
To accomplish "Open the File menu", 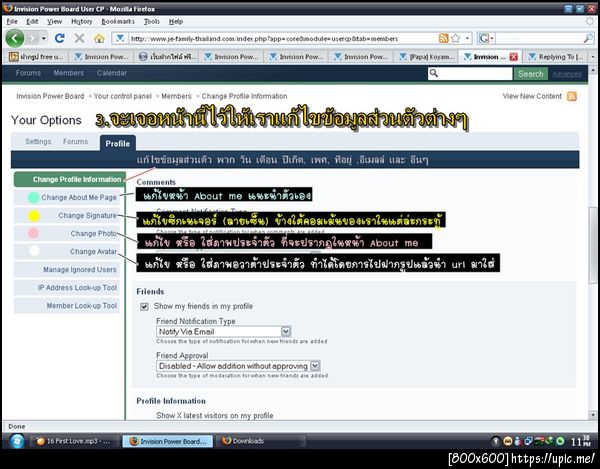I will pyautogui.click(x=12, y=21).
